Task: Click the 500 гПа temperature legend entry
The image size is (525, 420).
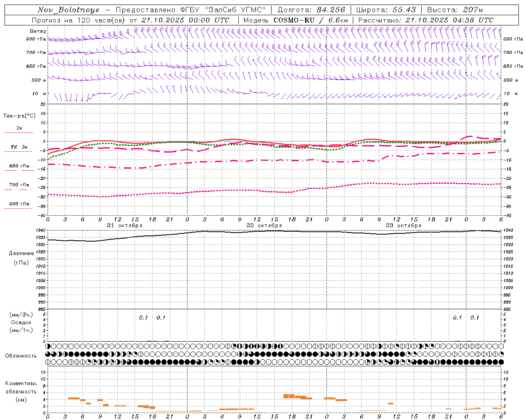Action: [19, 204]
